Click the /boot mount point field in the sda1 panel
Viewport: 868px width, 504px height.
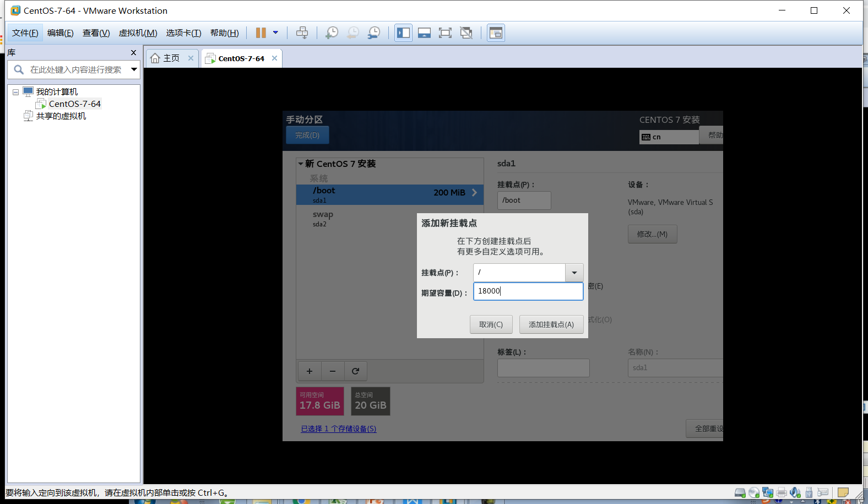coord(524,200)
